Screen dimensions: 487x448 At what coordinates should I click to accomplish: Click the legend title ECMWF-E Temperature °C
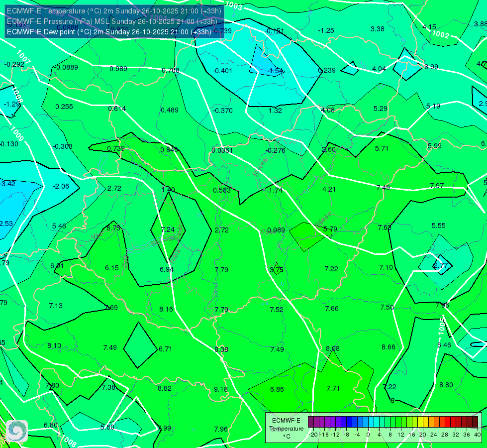[286, 429]
